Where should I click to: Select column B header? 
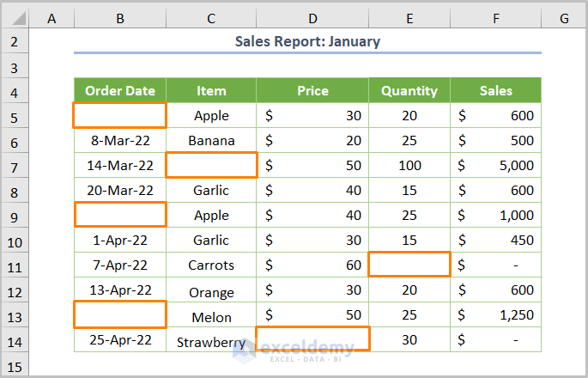pos(119,16)
